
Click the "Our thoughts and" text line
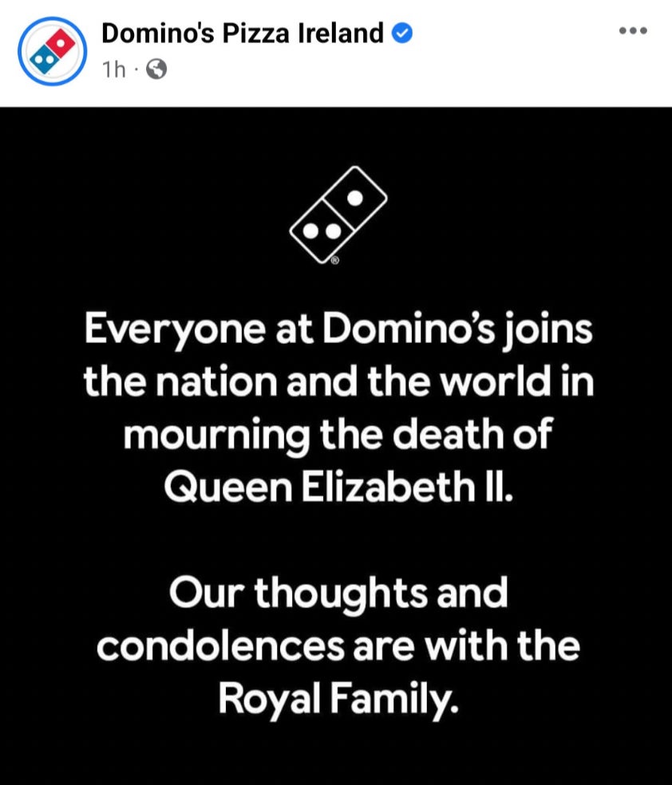click(338, 594)
